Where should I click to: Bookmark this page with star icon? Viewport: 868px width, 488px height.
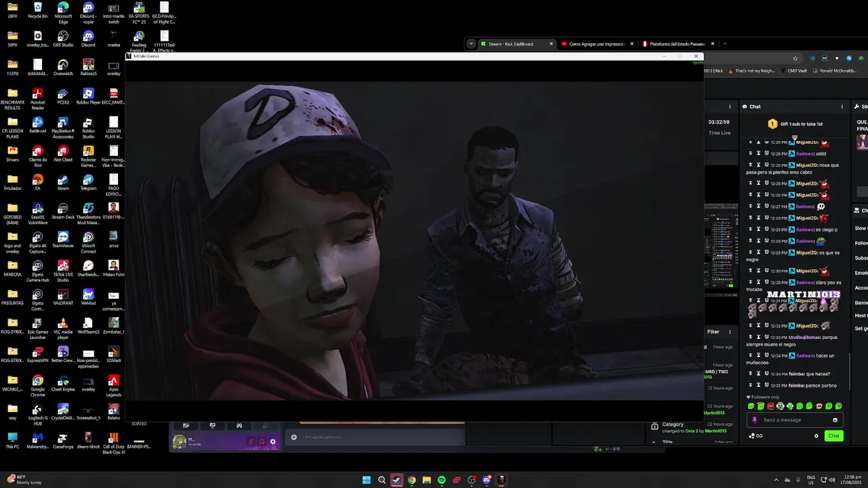[x=795, y=58]
